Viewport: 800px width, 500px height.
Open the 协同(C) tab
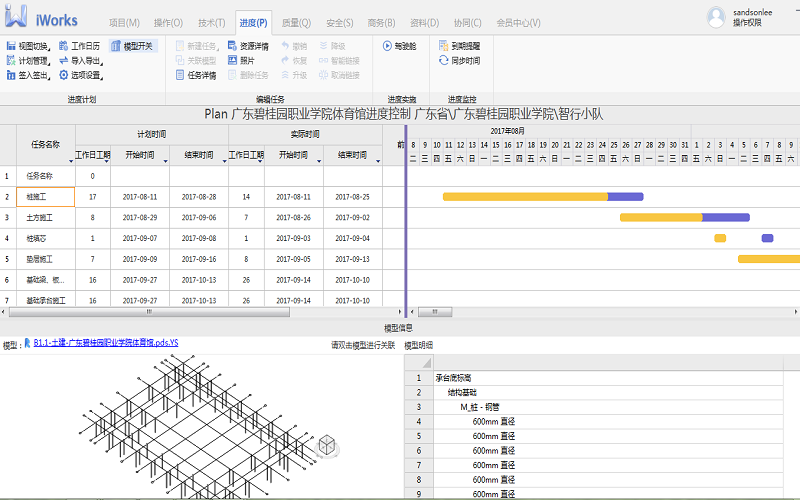click(467, 22)
